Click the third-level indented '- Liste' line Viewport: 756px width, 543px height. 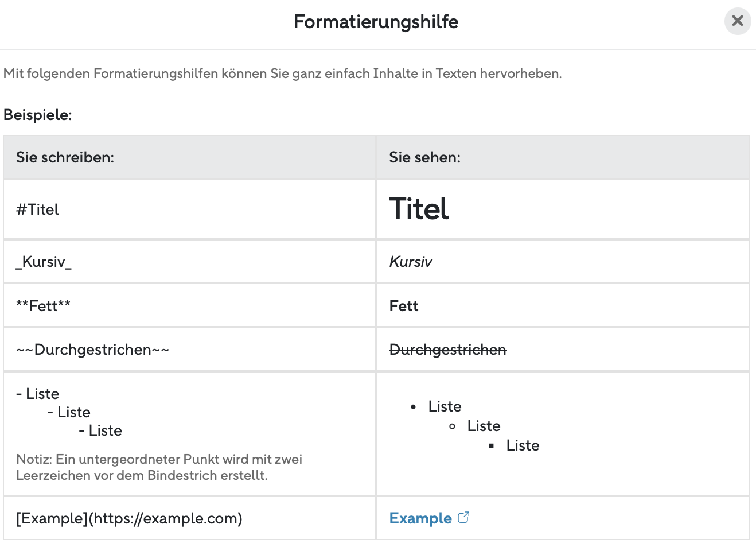point(100,430)
